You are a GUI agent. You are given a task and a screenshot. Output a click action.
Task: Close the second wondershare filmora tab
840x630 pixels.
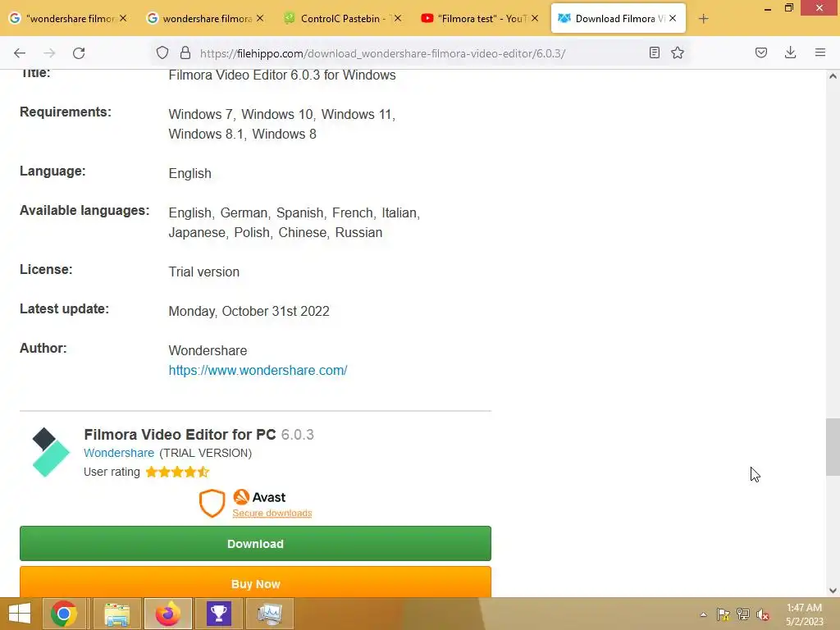point(260,18)
